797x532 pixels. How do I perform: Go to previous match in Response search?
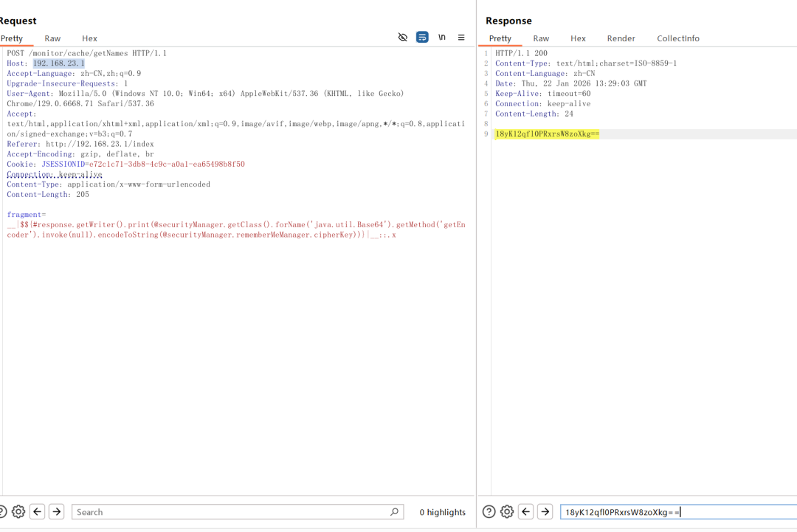click(526, 511)
